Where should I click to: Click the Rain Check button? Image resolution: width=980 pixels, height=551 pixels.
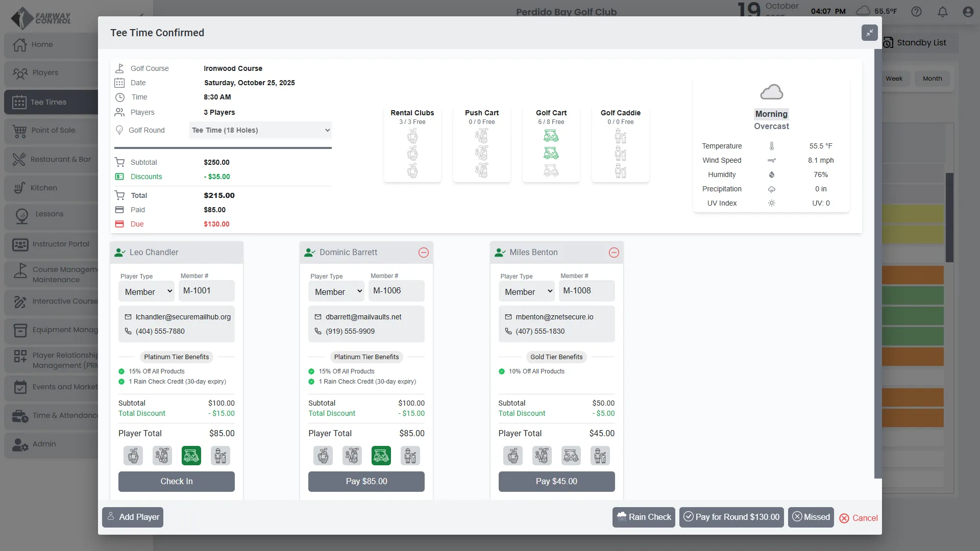644,517
